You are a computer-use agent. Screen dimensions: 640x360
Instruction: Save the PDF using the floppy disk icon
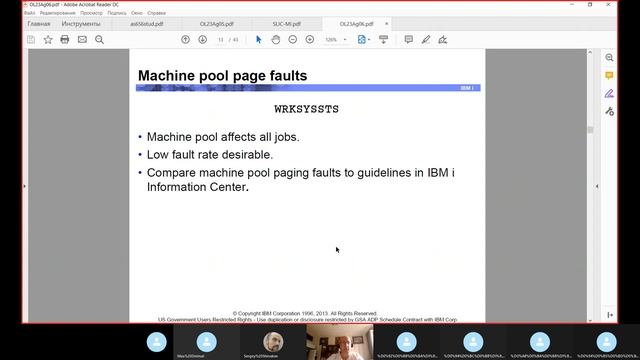tap(31, 40)
